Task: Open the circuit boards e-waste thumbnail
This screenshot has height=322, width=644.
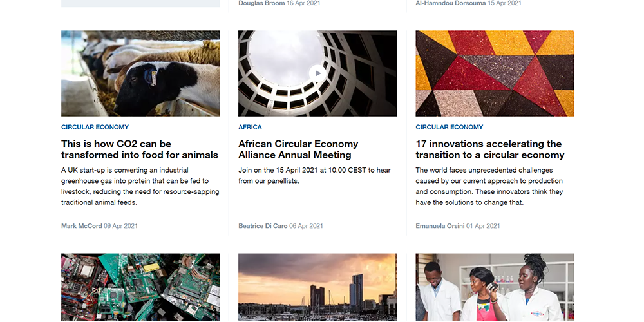Action: point(140,287)
